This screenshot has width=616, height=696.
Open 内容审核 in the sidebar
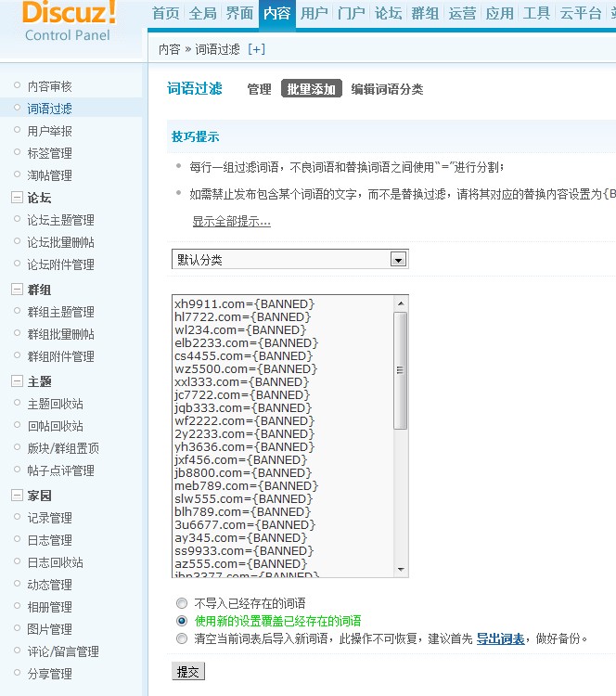click(x=50, y=86)
